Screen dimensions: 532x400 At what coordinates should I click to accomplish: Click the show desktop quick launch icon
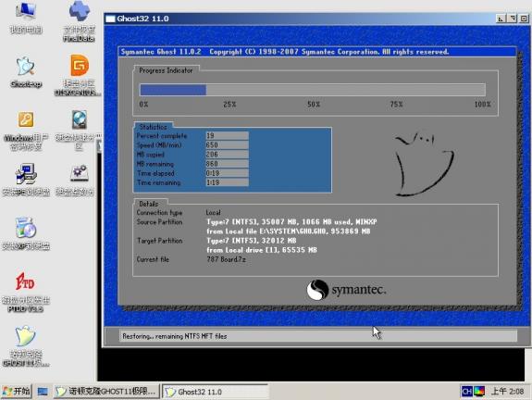click(x=43, y=392)
